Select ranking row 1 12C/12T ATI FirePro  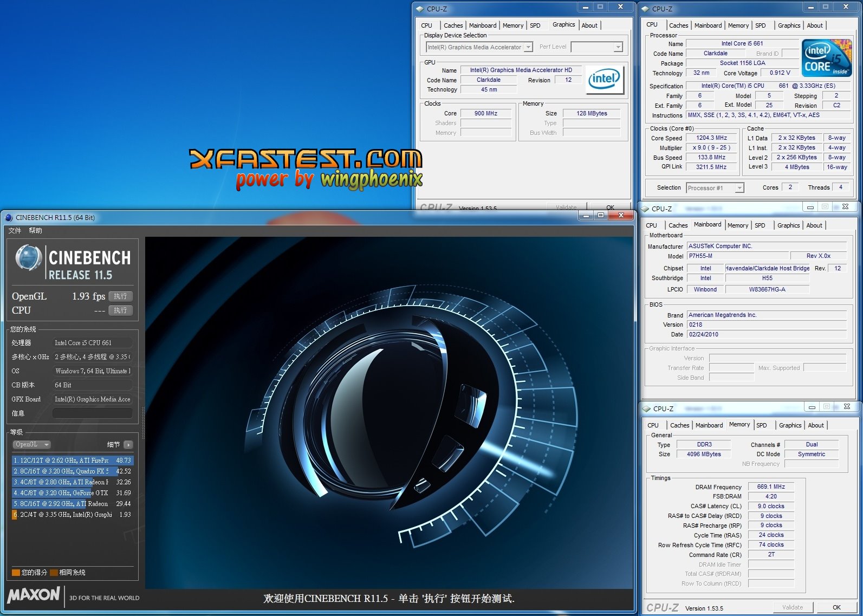pos(73,461)
